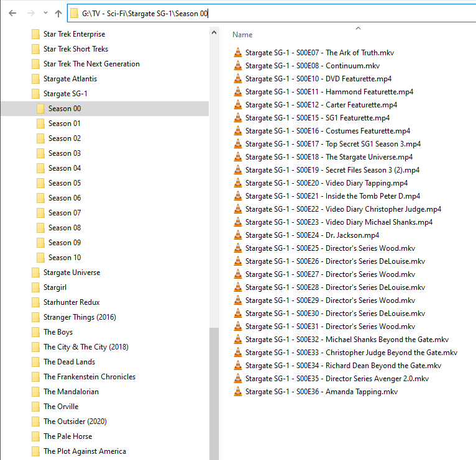Click Season 03 folder icon

tap(40, 153)
